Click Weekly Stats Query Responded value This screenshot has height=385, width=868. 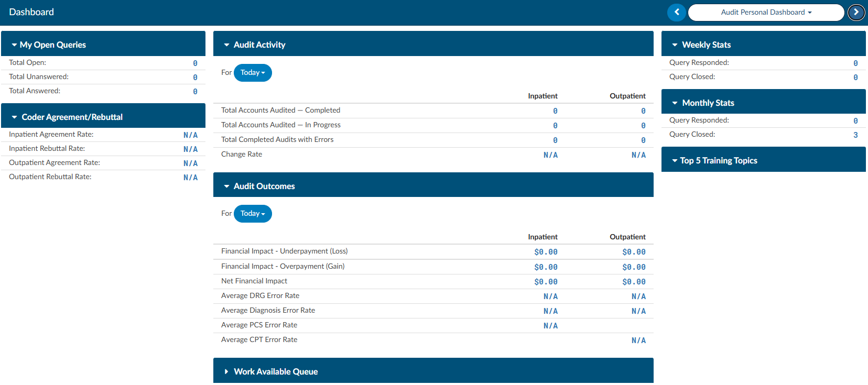coord(855,63)
